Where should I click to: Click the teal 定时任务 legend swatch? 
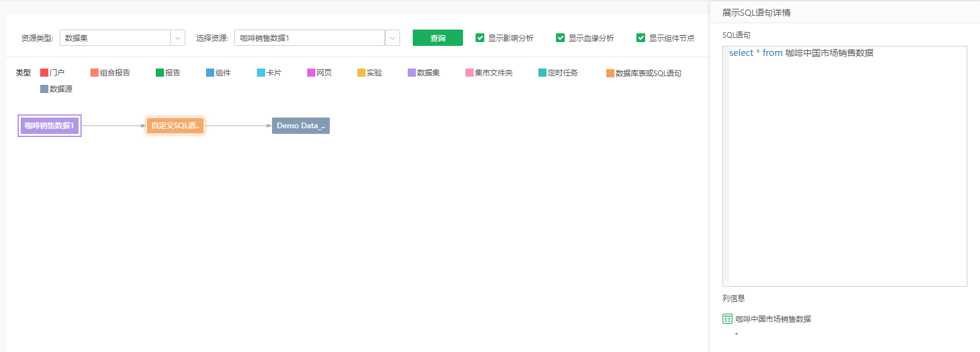tap(542, 73)
